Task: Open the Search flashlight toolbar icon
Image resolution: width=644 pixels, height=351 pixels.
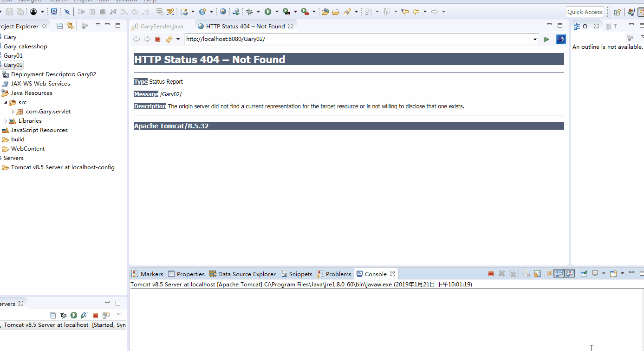Action: click(347, 12)
